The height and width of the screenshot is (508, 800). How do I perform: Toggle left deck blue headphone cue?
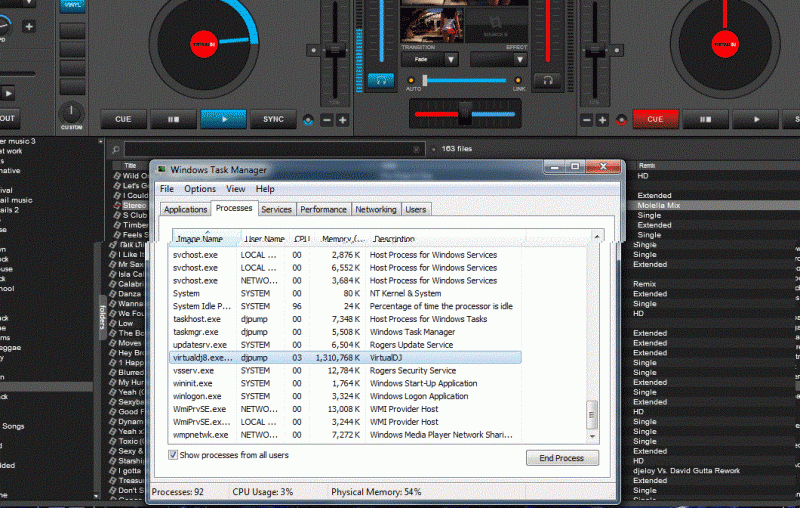[x=381, y=81]
